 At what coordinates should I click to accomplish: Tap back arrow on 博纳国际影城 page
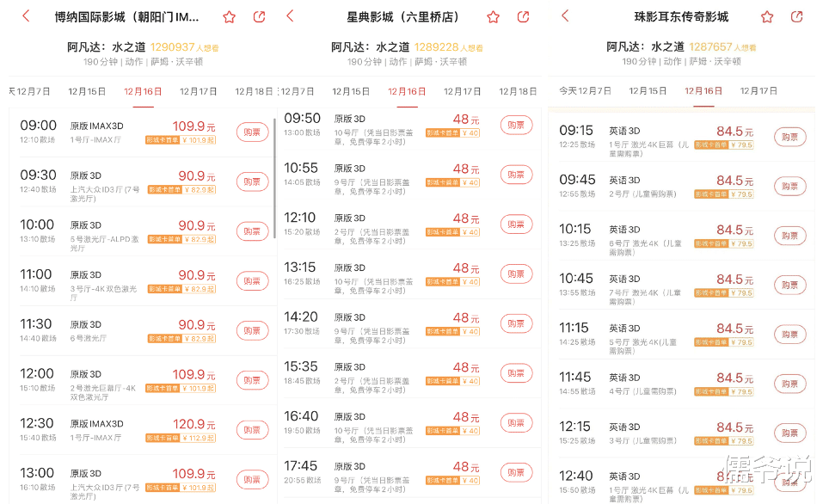[x=26, y=16]
